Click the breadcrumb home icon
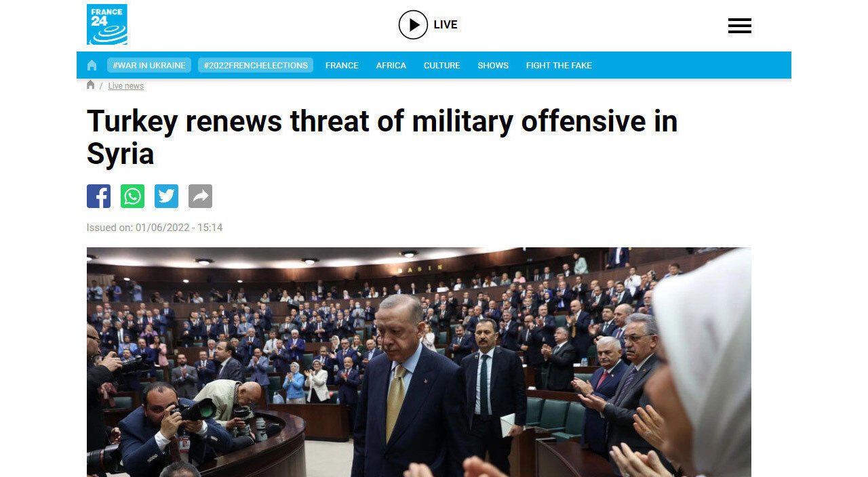The width and height of the screenshot is (868, 477). (91, 85)
